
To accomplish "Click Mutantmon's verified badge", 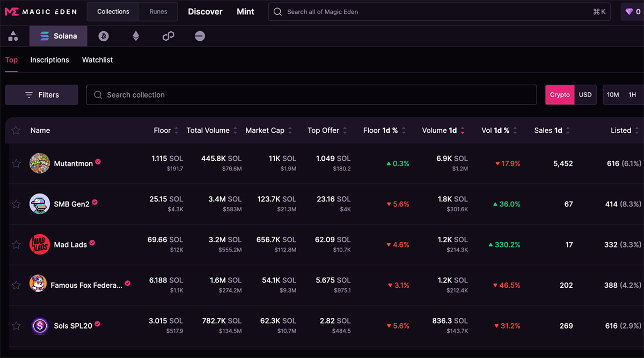I will (x=98, y=162).
